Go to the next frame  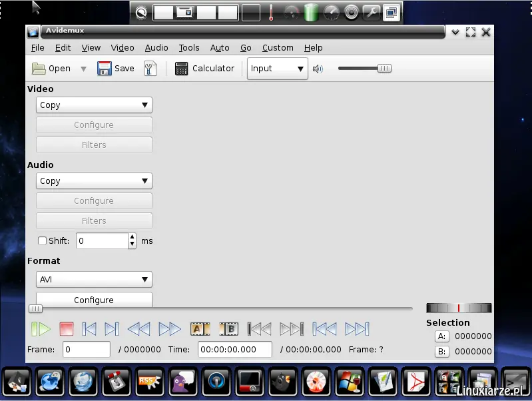[112, 329]
